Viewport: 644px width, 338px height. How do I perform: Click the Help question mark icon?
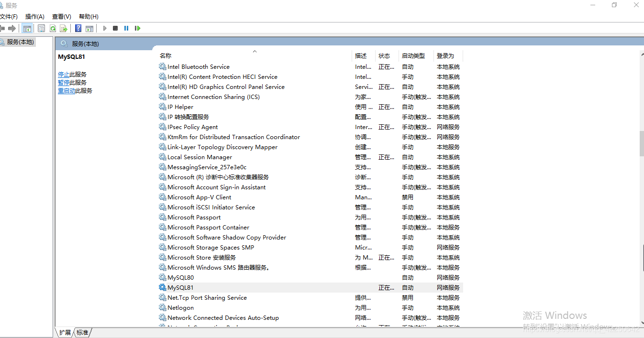tap(78, 28)
